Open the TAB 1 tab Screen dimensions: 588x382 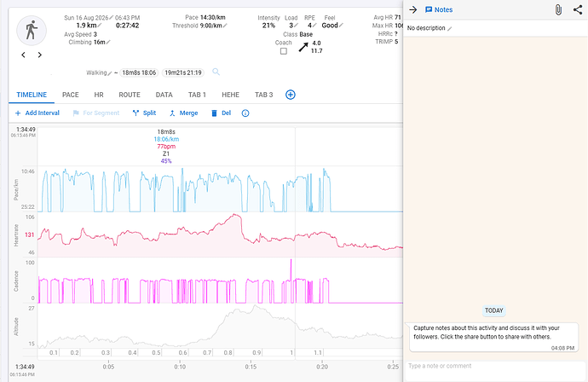[197, 95]
